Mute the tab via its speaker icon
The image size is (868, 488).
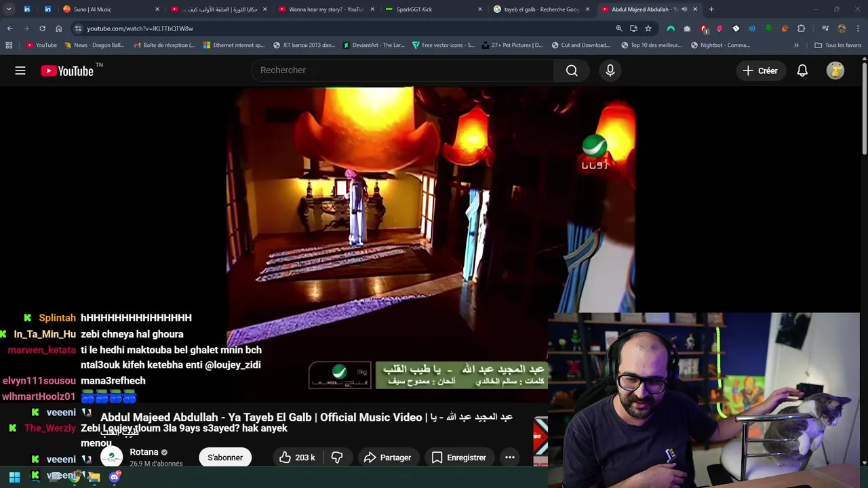coord(684,9)
